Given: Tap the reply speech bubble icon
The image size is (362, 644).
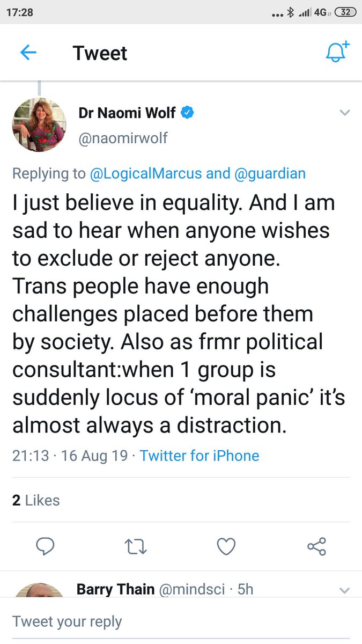Looking at the screenshot, I should [47, 546].
